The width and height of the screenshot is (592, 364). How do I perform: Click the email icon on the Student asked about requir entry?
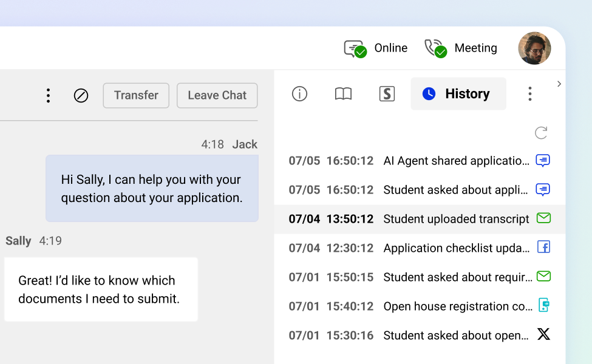[543, 277]
